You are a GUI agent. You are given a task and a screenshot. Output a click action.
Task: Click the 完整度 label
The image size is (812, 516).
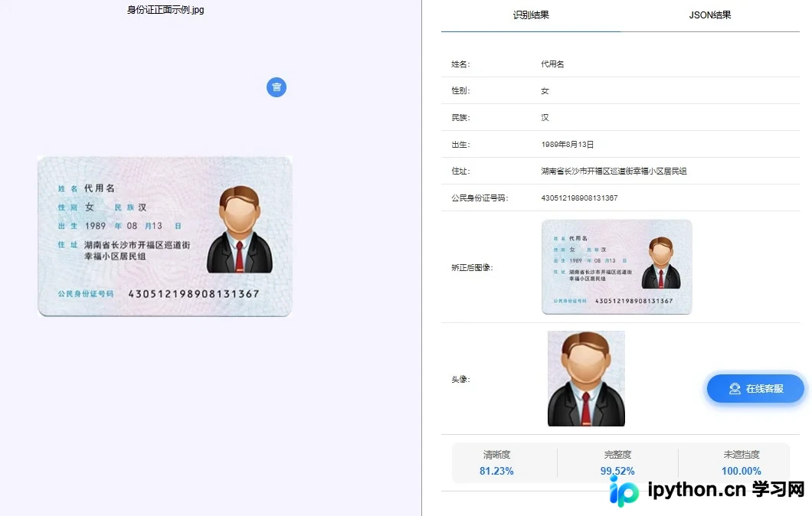(617, 455)
